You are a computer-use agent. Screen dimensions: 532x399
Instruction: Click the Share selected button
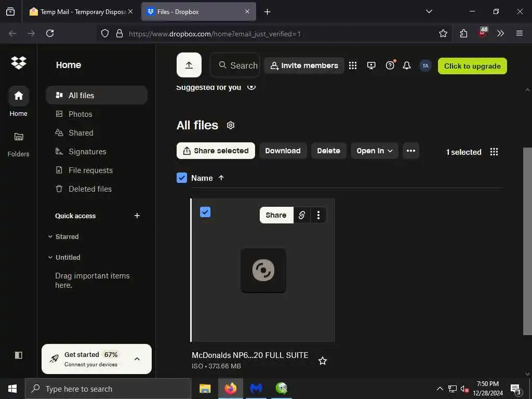click(x=216, y=151)
